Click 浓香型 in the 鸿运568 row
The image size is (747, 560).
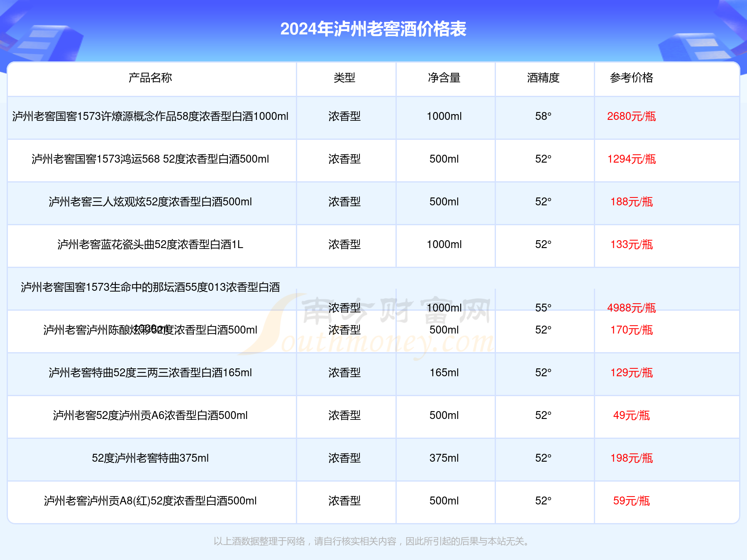tap(344, 159)
